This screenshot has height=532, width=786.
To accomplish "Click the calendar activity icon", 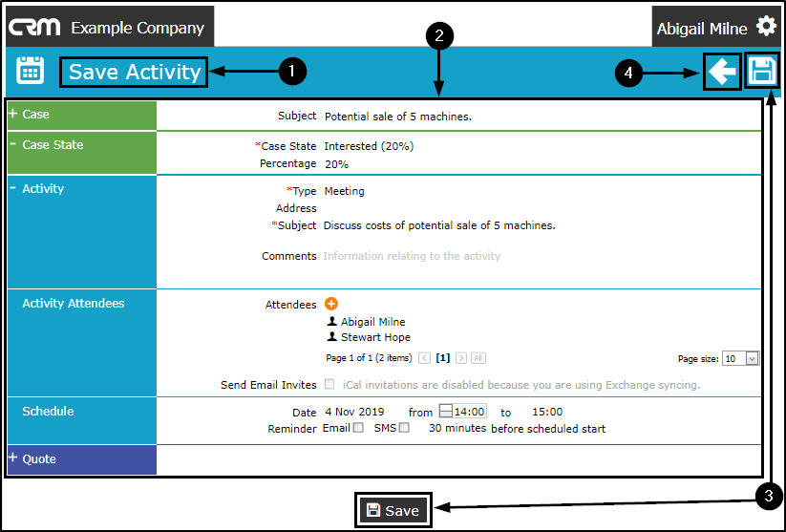I will 31,71.
